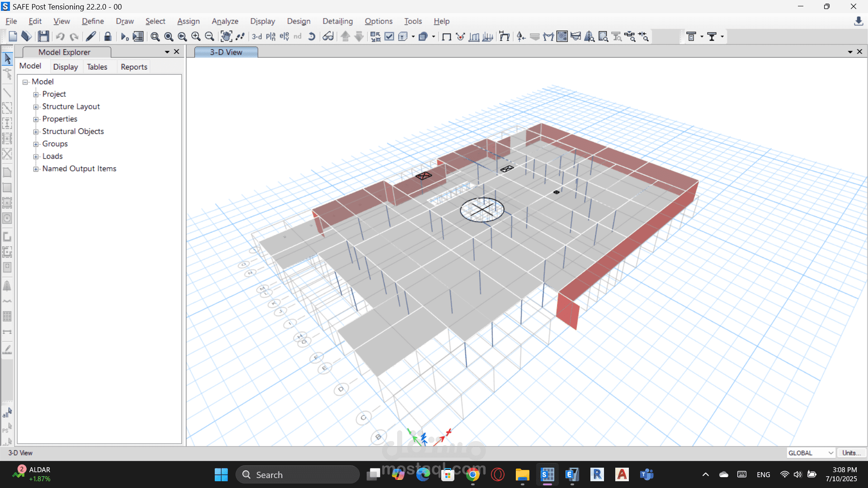This screenshot has width=868, height=488.
Task: Click the restore full view zoom icon
Action: coord(169,37)
